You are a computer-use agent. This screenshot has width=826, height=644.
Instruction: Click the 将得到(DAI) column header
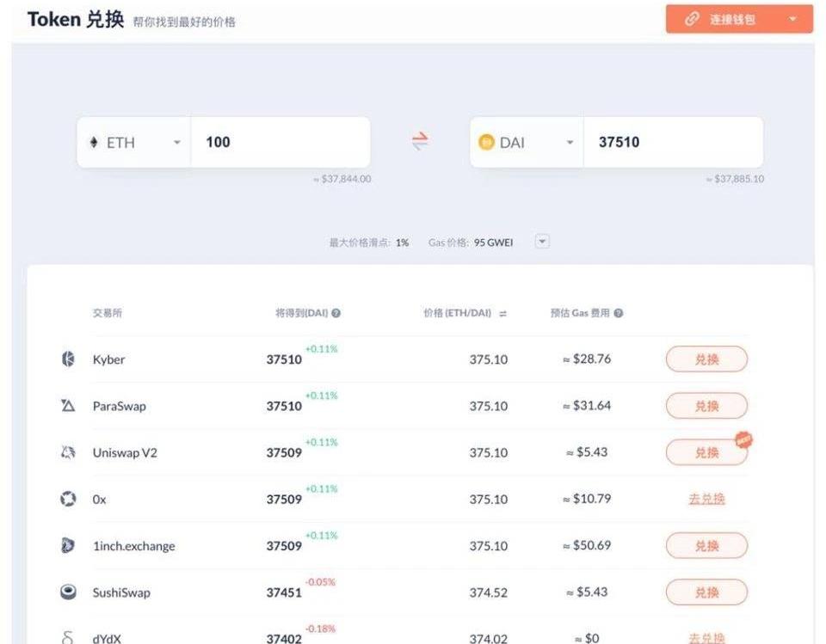click(301, 313)
